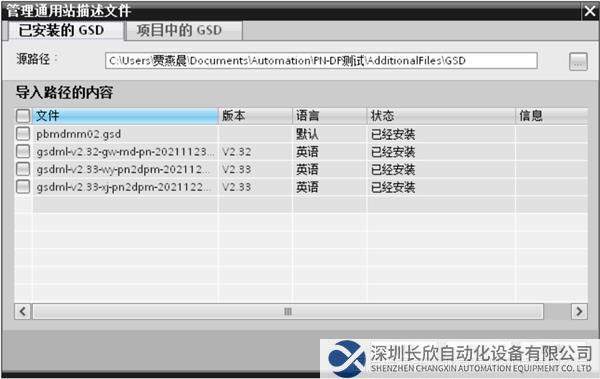Check the pbmdmm02.gsd file checkbox

pyautogui.click(x=23, y=134)
